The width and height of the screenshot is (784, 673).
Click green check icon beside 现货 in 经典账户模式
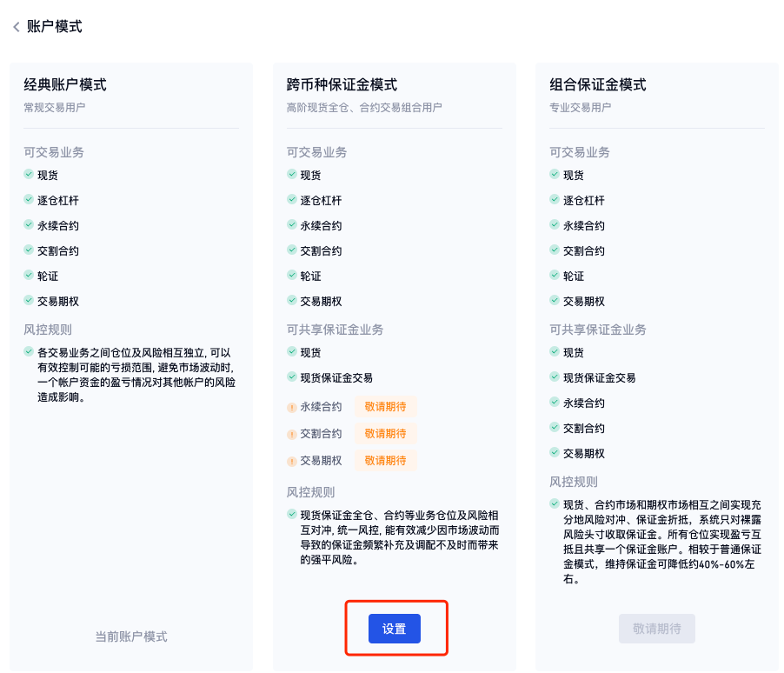click(29, 175)
